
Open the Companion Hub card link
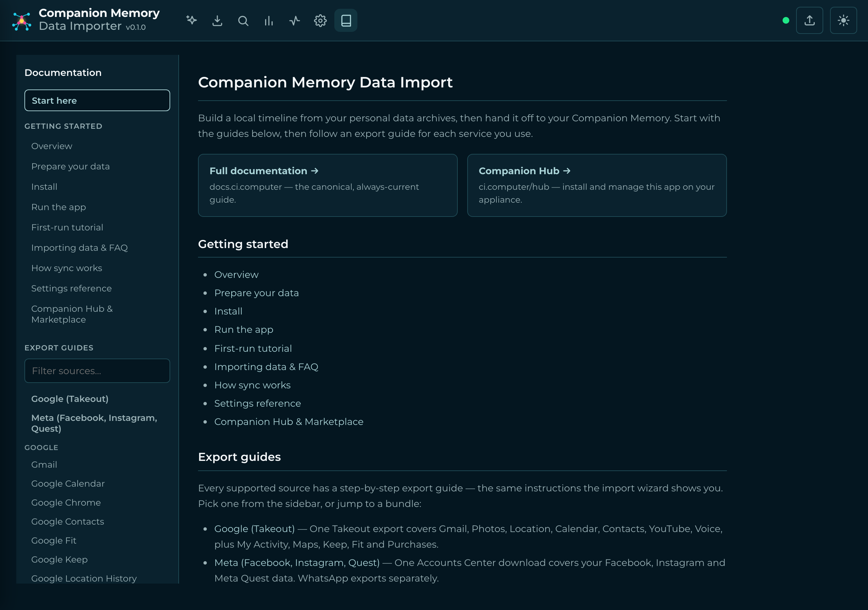(596, 185)
